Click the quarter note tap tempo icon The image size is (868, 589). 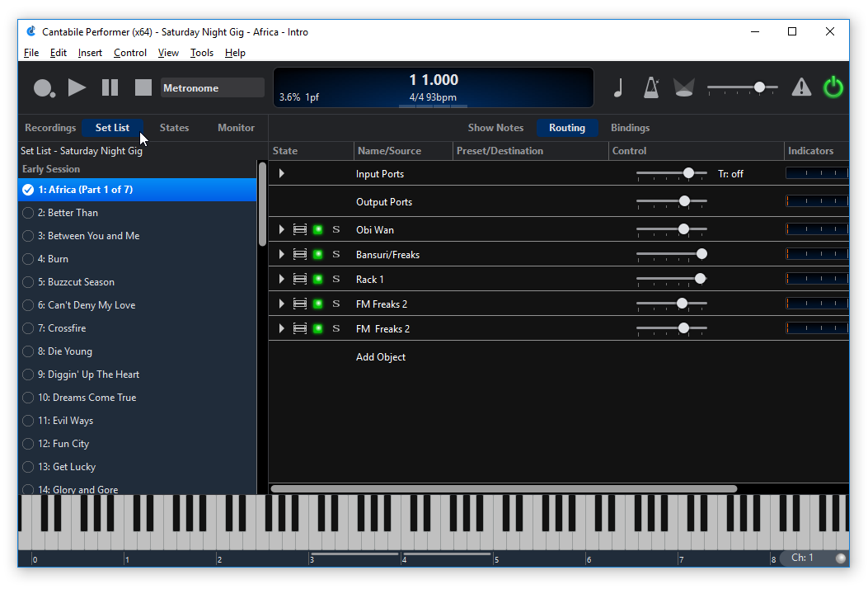point(618,87)
